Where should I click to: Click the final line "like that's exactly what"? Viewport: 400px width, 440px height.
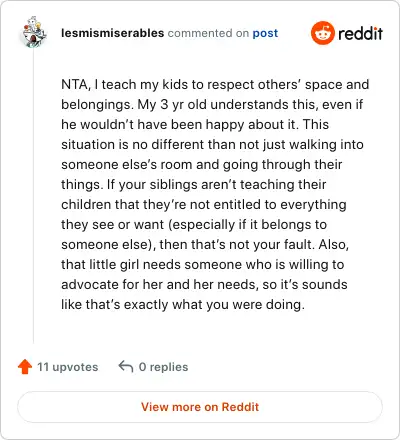[x=183, y=305]
